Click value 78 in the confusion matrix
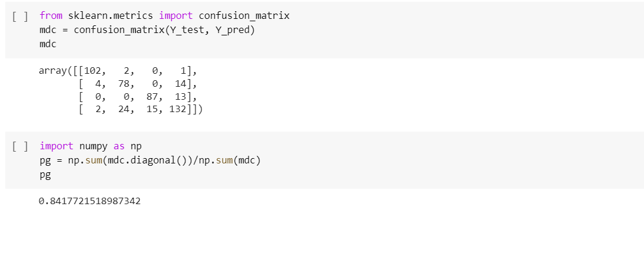644x272 pixels. pos(125,84)
